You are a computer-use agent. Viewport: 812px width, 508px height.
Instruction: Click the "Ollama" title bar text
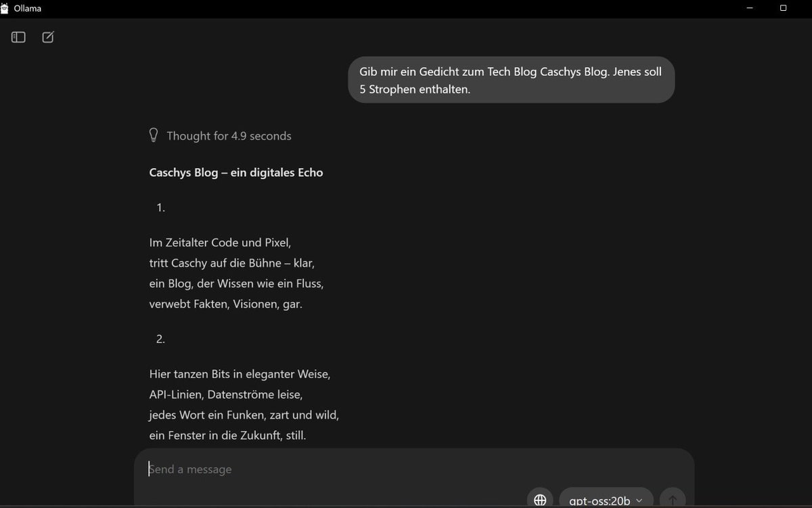[x=28, y=8]
